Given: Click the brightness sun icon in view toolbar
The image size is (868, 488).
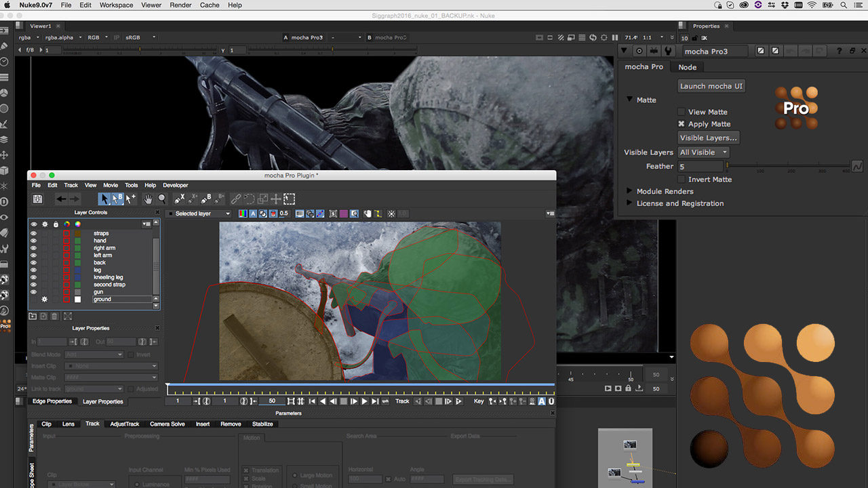Looking at the screenshot, I should point(391,213).
